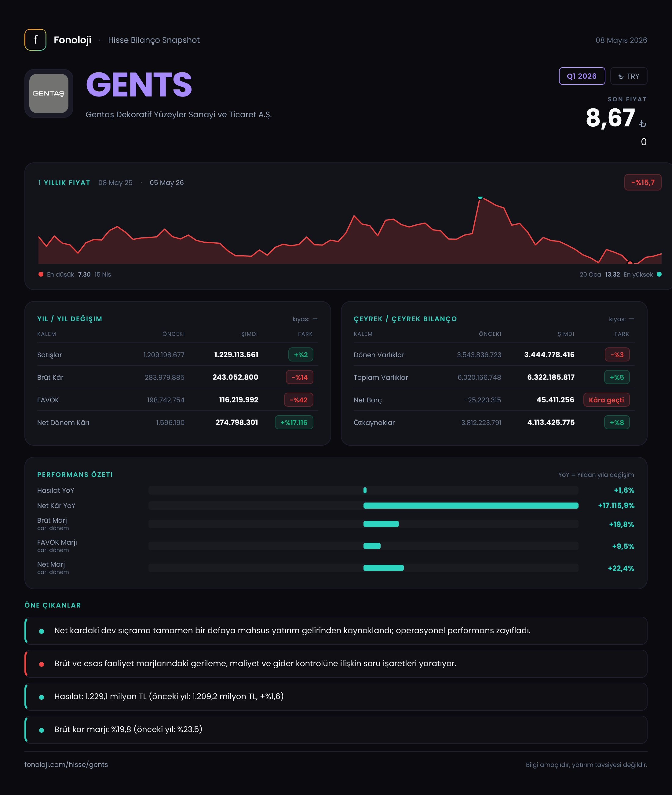
Task: Open the fonoloji.com/hisse/gents link
Action: pos(66,764)
